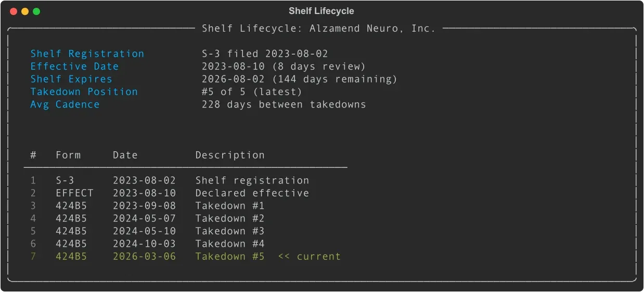Click the green maximize window button
The height and width of the screenshot is (292, 644).
point(36,11)
